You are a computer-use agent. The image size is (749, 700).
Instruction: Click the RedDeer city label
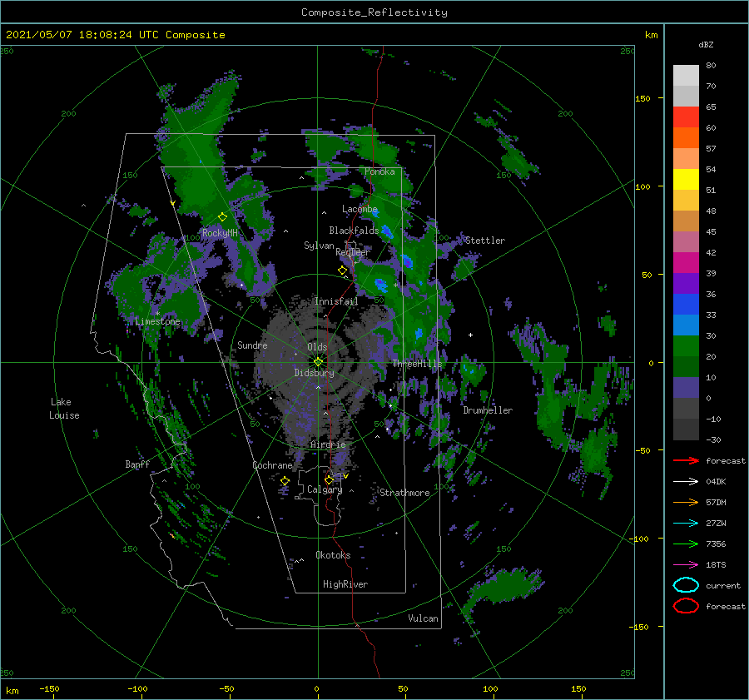pos(353,252)
